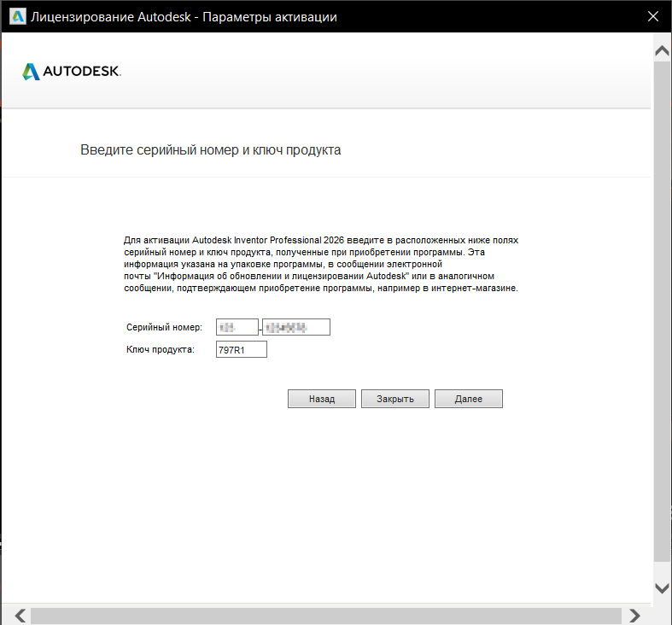The width and height of the screenshot is (672, 625).
Task: Click the horizontal scrollbar thumb
Action: click(x=324, y=615)
